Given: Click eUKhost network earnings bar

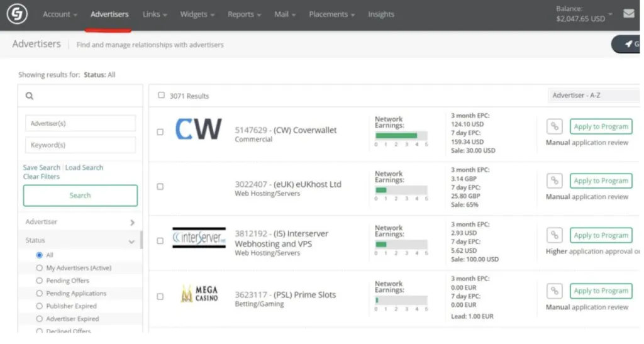Looking at the screenshot, I should tap(401, 190).
